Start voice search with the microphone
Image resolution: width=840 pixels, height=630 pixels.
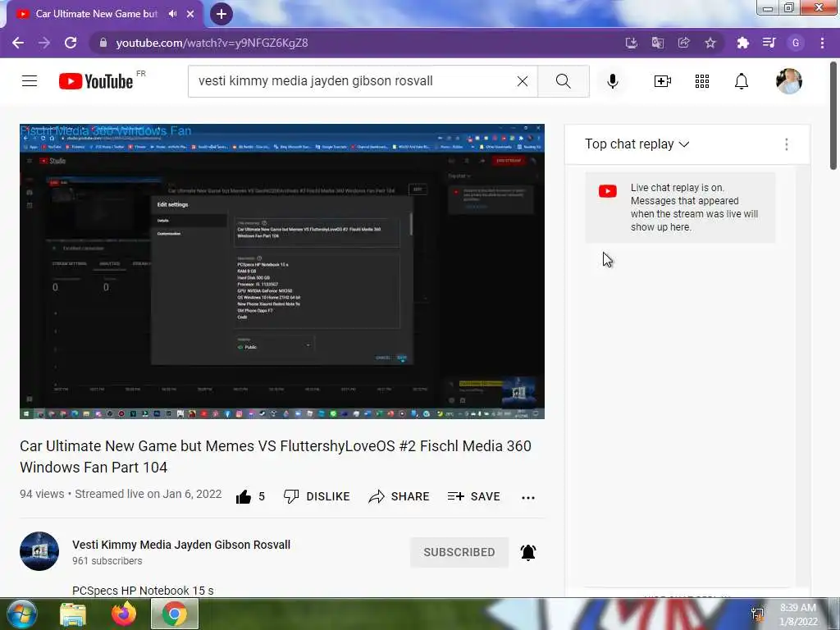click(612, 81)
